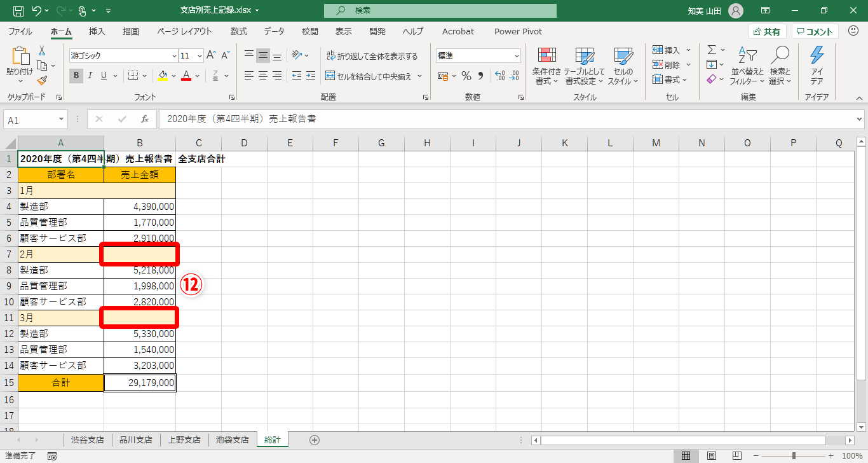Open 条件付き書式 conditional formatting

(x=546, y=67)
